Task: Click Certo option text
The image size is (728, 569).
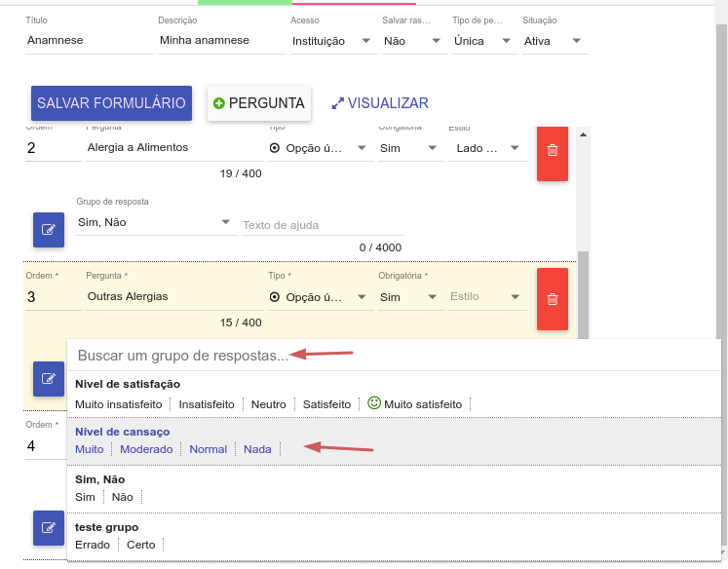Action: tap(140, 545)
